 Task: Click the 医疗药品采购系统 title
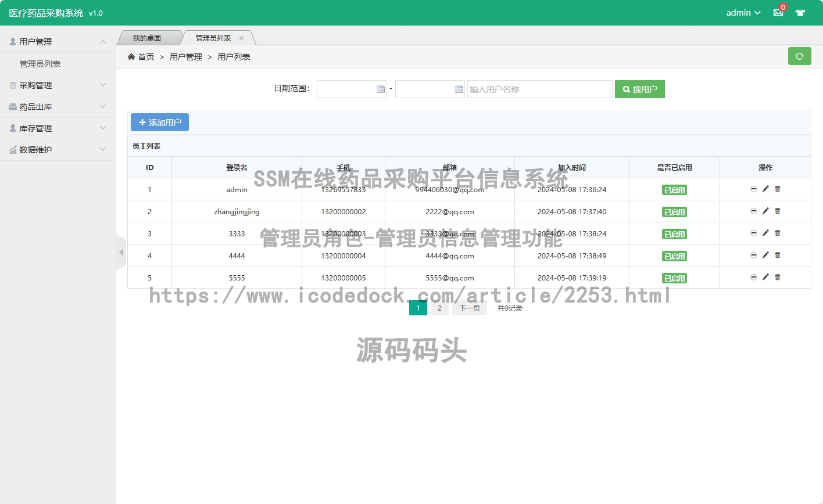coord(46,13)
